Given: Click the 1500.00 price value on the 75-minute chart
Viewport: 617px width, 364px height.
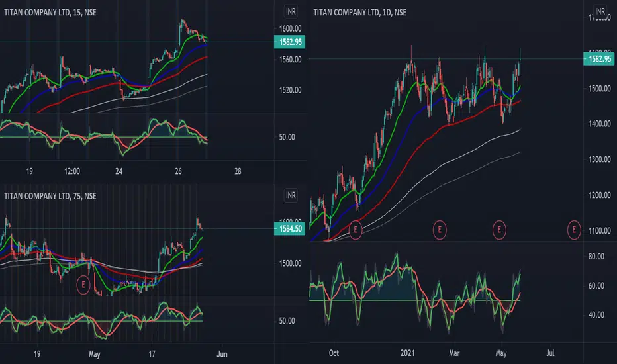Looking at the screenshot, I should [290, 263].
